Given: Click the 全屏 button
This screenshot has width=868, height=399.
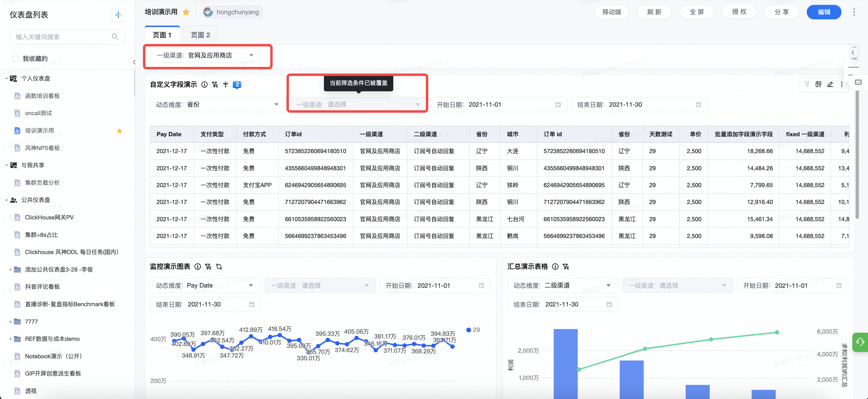Looking at the screenshot, I should (696, 12).
